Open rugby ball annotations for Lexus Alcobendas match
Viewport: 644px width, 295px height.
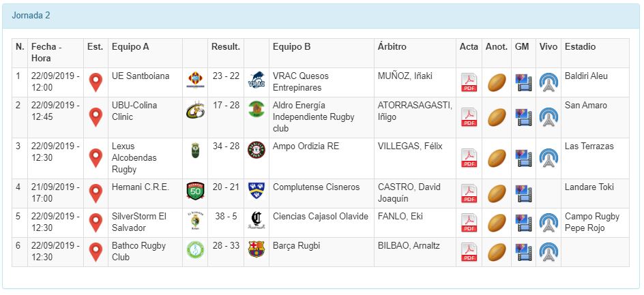497,157
